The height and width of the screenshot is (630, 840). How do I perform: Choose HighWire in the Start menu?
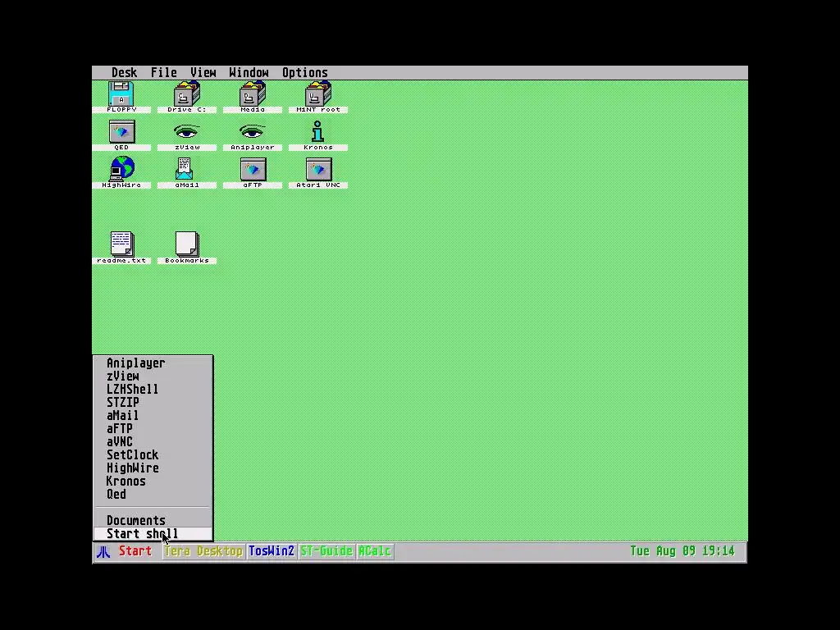(153, 468)
